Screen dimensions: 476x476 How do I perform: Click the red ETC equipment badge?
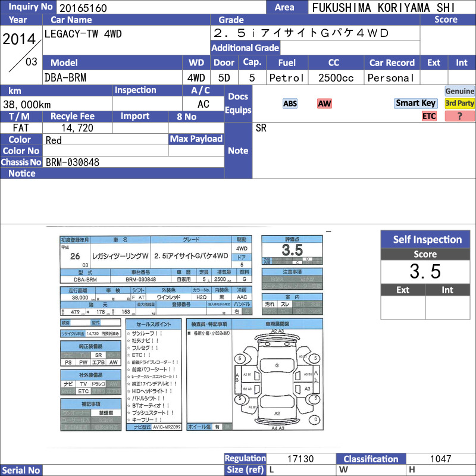point(429,116)
